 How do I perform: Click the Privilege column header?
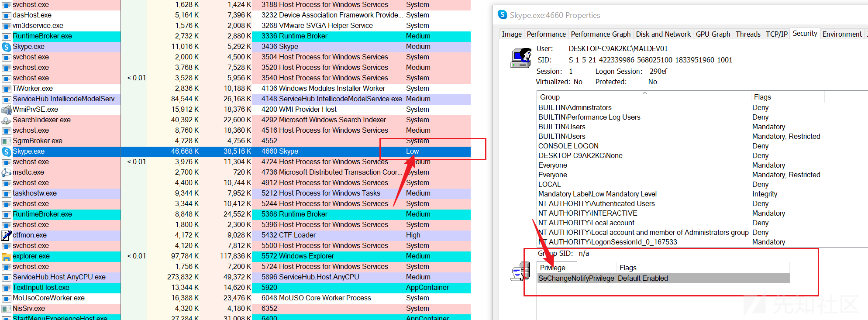tap(576, 268)
